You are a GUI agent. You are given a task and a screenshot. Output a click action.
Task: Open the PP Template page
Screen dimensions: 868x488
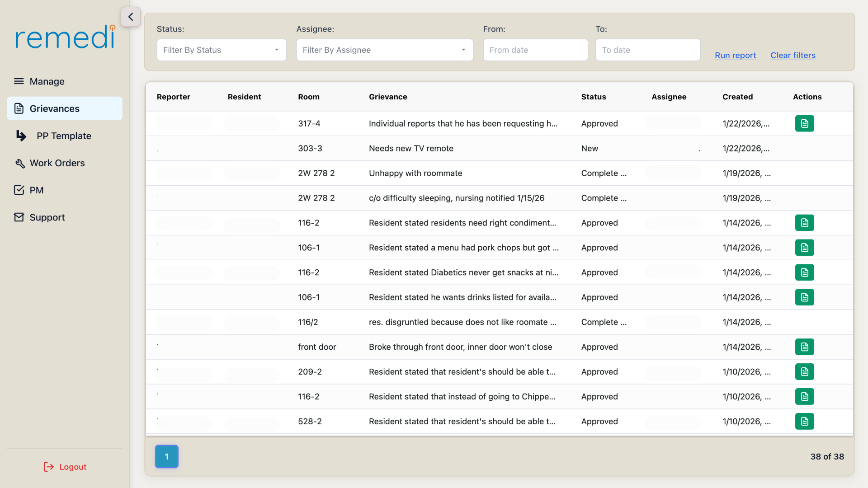pos(65,136)
